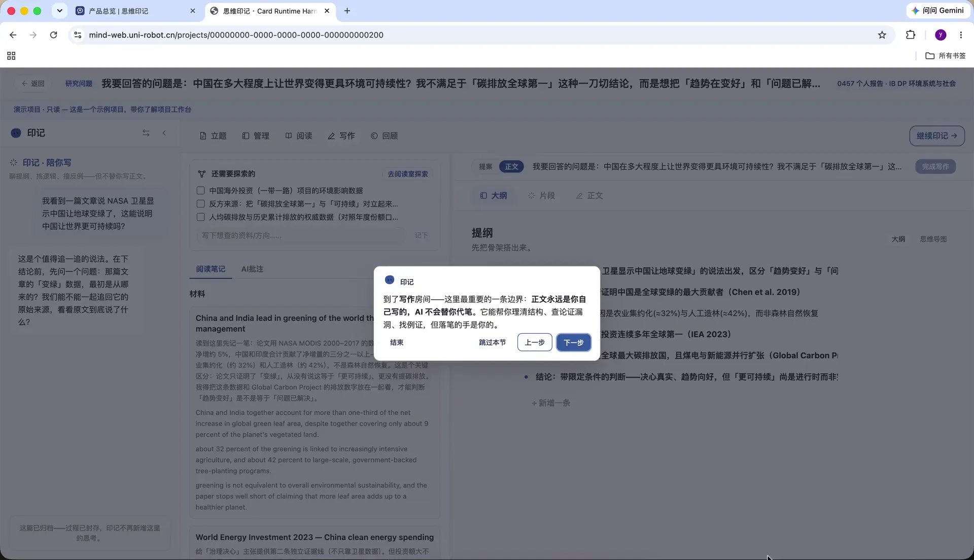Viewport: 974px width, 560px height.
Task: Open 问问 Gemini button
Action: (937, 10)
